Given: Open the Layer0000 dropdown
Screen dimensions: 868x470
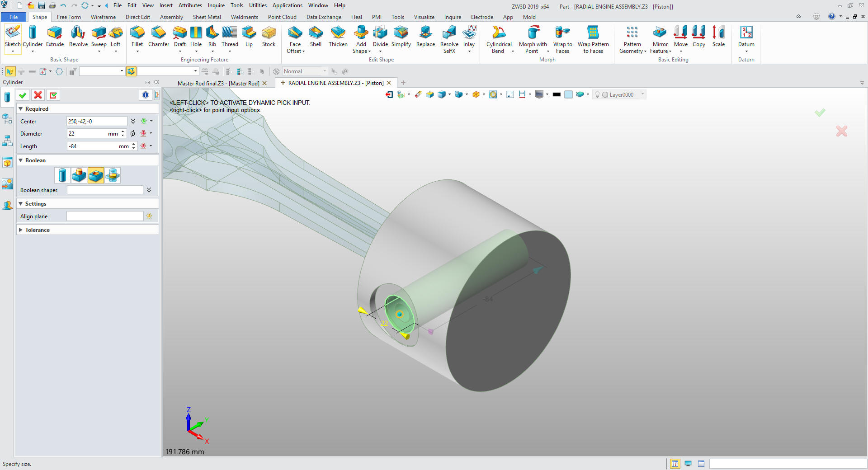Looking at the screenshot, I should tap(642, 94).
